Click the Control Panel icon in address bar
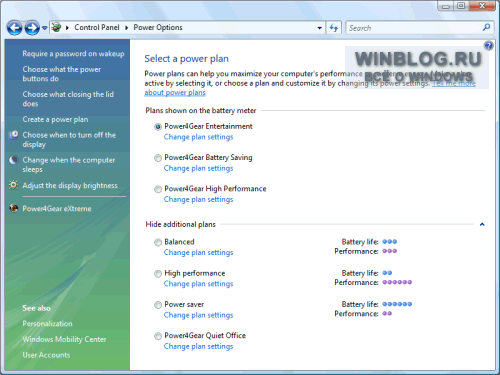500x375 pixels. (57, 27)
